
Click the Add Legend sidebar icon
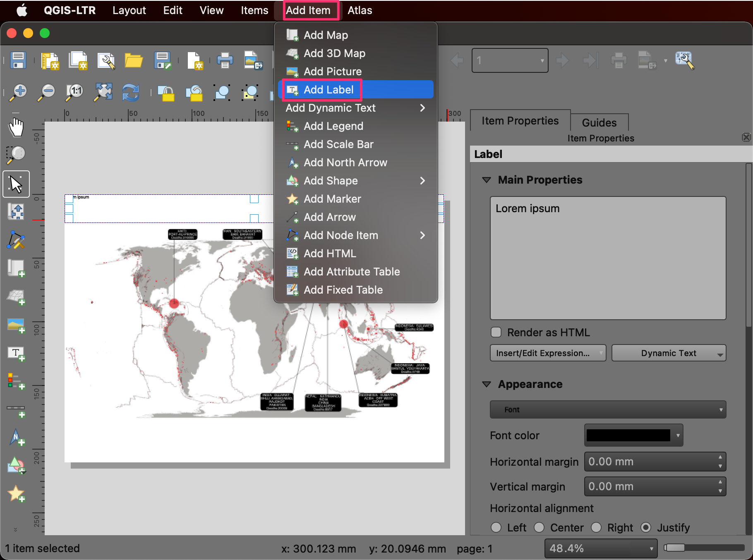pyautogui.click(x=16, y=381)
